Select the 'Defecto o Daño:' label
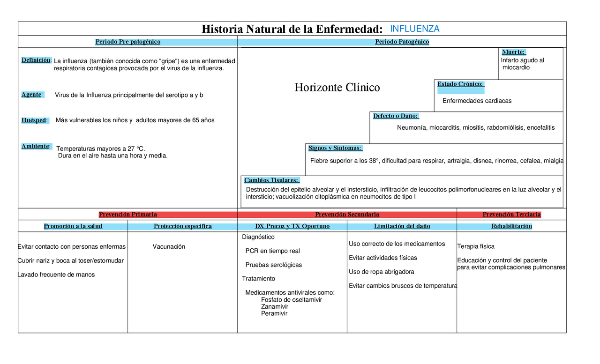This screenshot has width=600, height=364. pos(396,116)
